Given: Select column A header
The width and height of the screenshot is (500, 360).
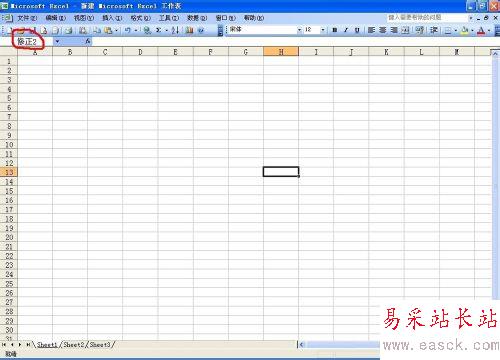Looking at the screenshot, I should point(35,52).
